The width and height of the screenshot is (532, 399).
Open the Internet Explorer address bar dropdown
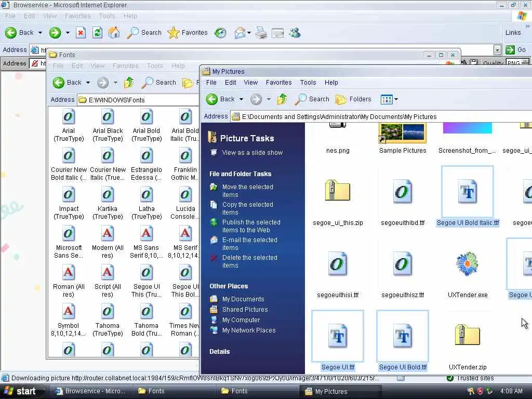(x=497, y=50)
